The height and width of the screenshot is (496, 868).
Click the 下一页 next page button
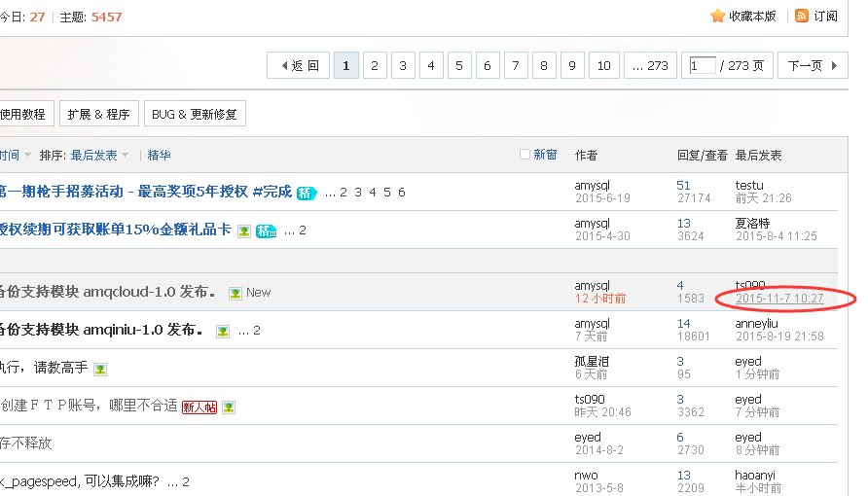[812, 65]
